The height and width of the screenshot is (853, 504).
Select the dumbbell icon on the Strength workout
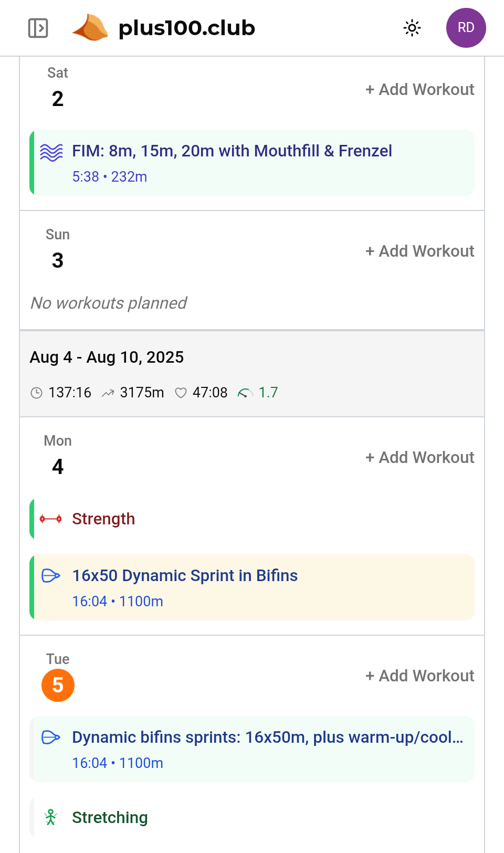tap(50, 518)
